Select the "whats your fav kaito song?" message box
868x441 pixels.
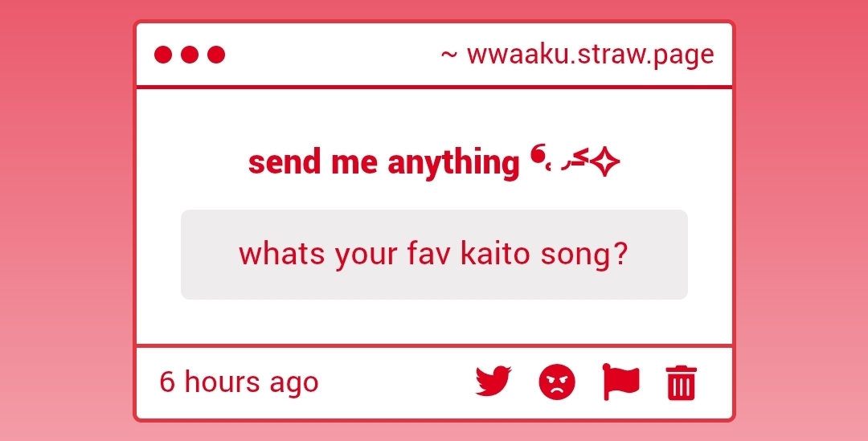[434, 255]
